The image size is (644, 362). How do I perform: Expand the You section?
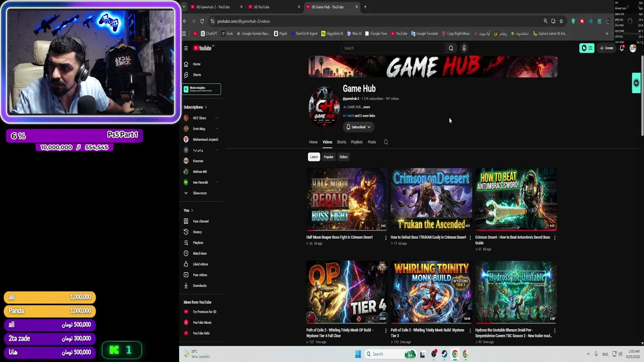click(188, 211)
